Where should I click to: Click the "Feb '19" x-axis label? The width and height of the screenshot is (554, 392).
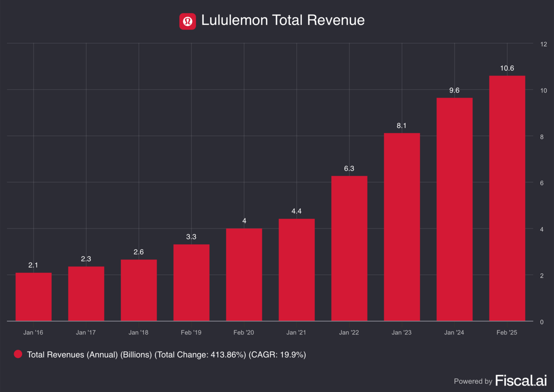[x=191, y=332]
